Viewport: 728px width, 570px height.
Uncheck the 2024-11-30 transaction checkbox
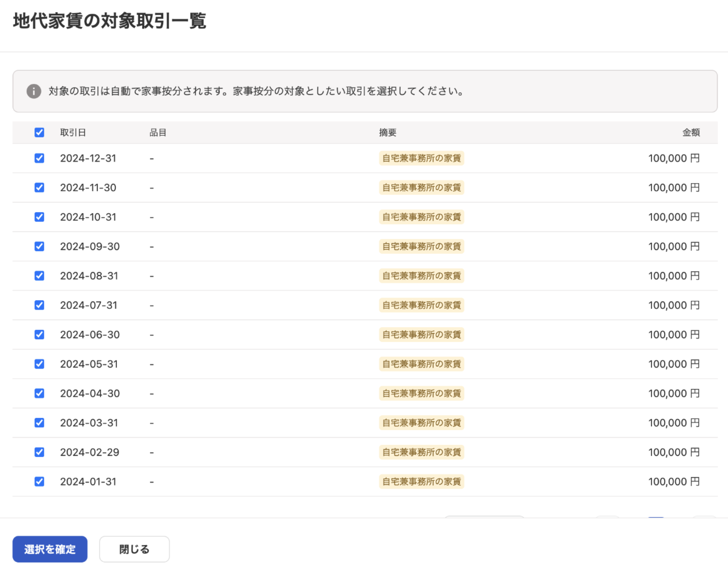[x=39, y=188]
